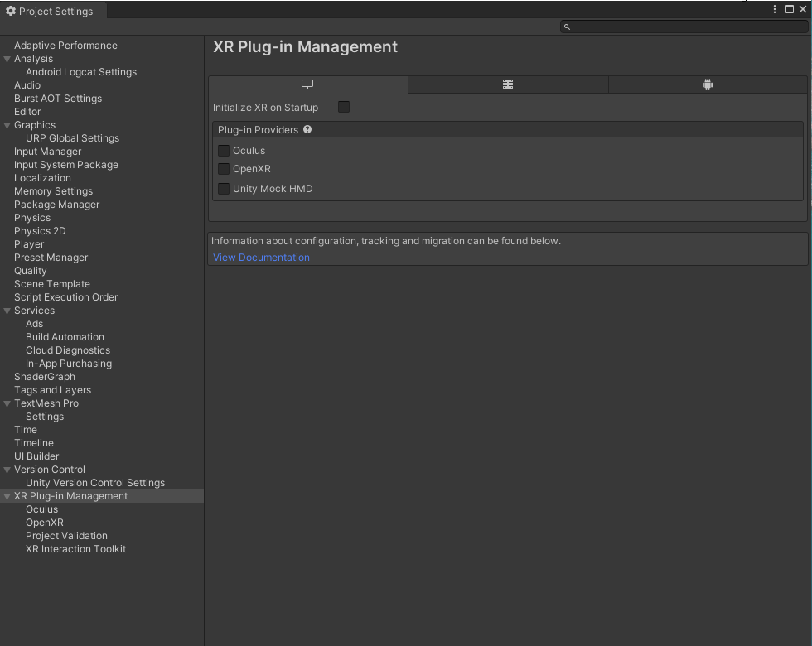
Task: Open the Android platform settings tab
Action: tap(708, 84)
